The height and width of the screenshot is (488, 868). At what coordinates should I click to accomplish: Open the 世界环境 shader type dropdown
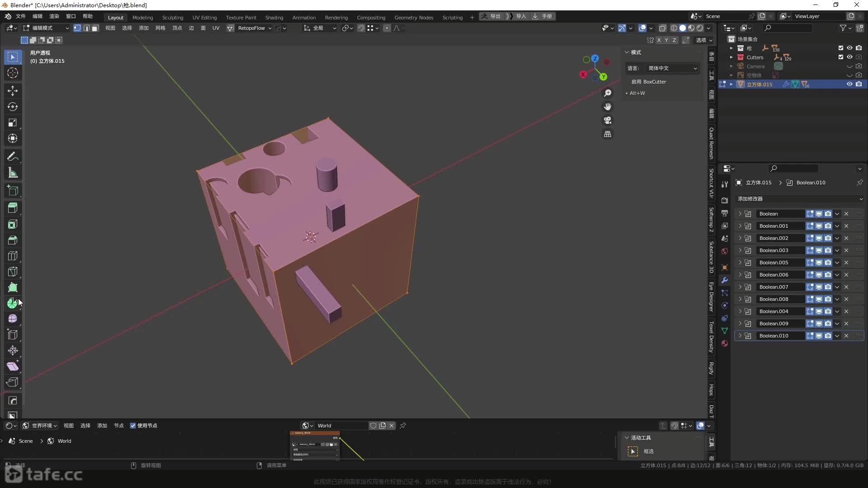[40, 426]
